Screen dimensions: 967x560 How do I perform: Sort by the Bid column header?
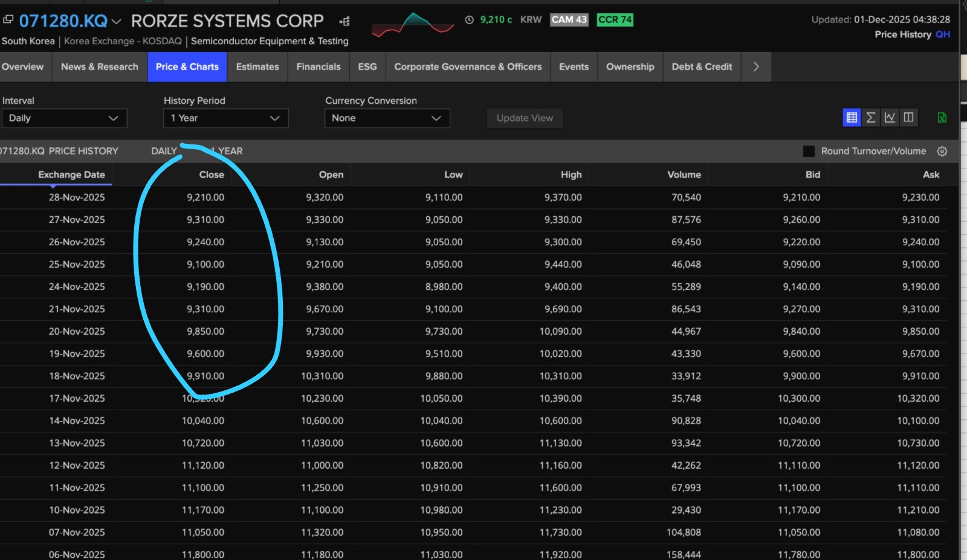(x=813, y=175)
